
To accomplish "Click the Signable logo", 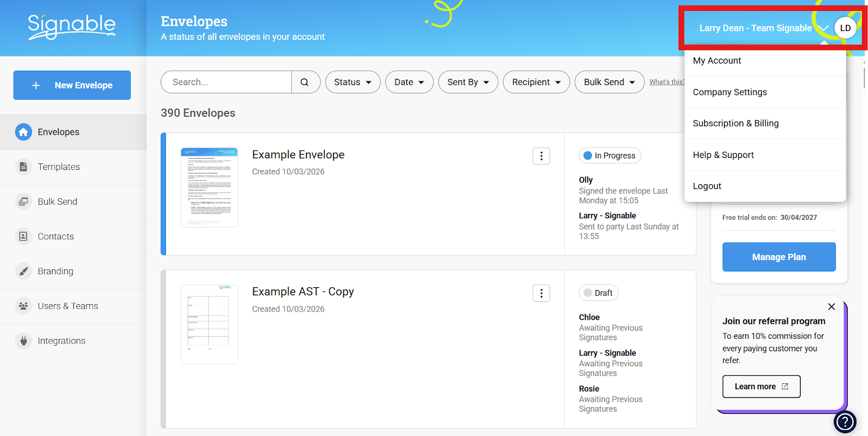I will [x=72, y=27].
